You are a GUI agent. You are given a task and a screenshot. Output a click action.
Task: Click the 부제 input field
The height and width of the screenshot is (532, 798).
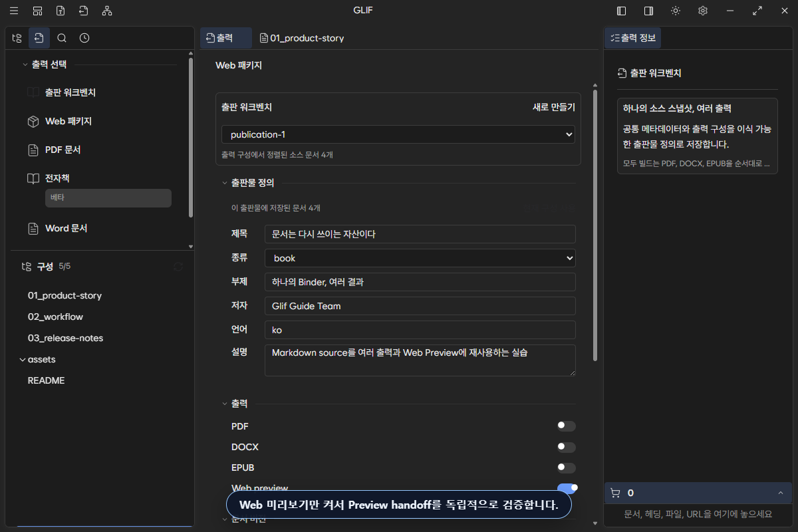pyautogui.click(x=420, y=282)
